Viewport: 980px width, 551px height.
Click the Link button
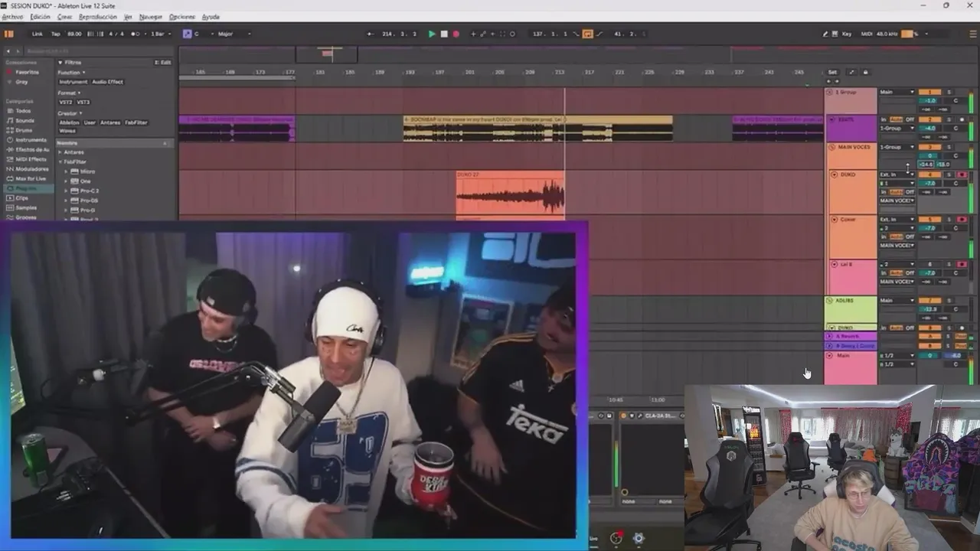pos(38,34)
